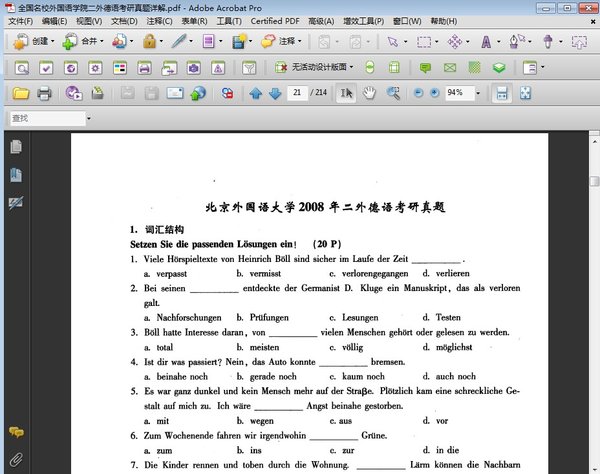
Task: Open the zoom percentage dropdown arrow
Action: (478, 93)
